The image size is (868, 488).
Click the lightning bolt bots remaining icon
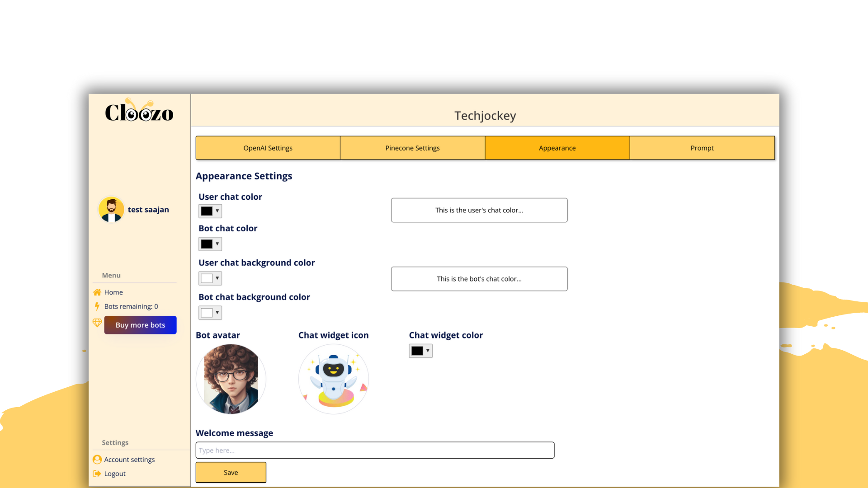[x=97, y=306]
